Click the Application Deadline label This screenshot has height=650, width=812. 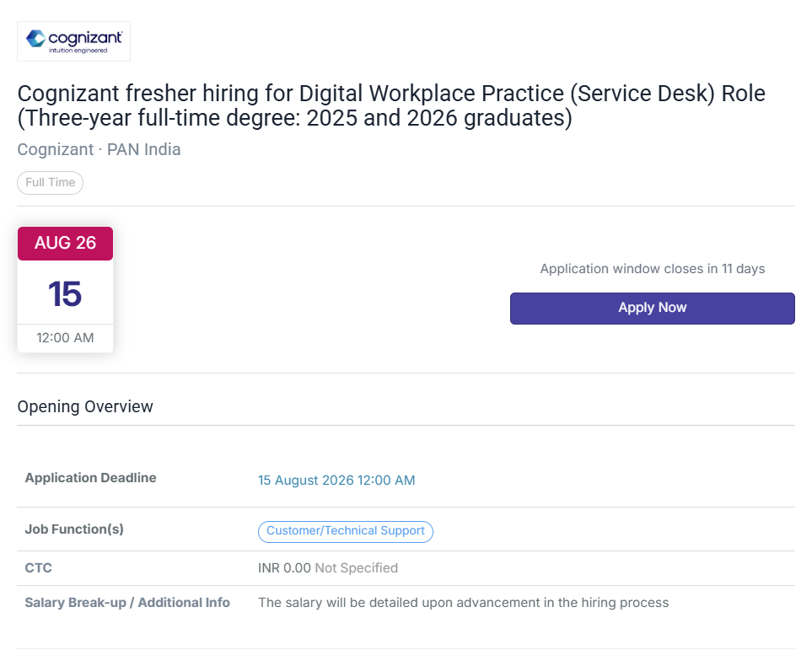pyautogui.click(x=90, y=477)
